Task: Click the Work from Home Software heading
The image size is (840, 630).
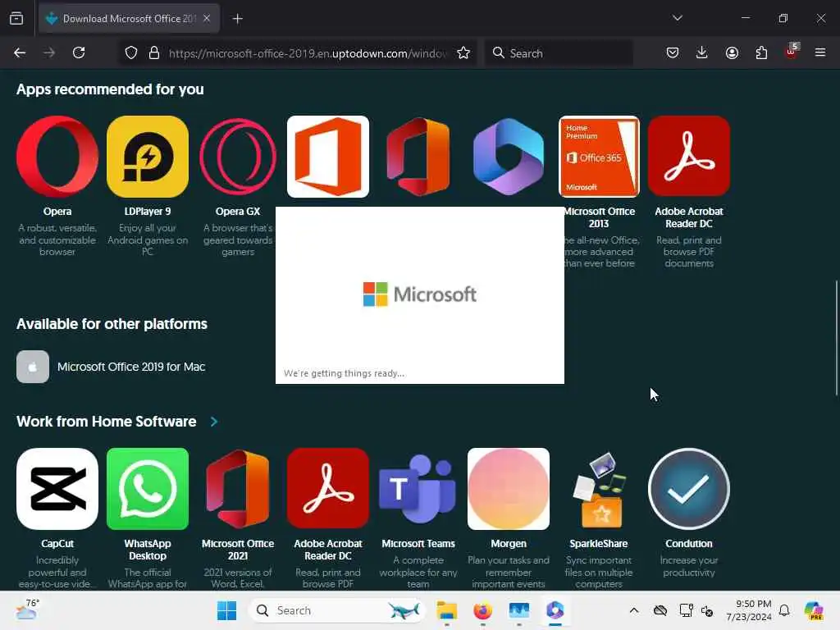Action: (106, 422)
